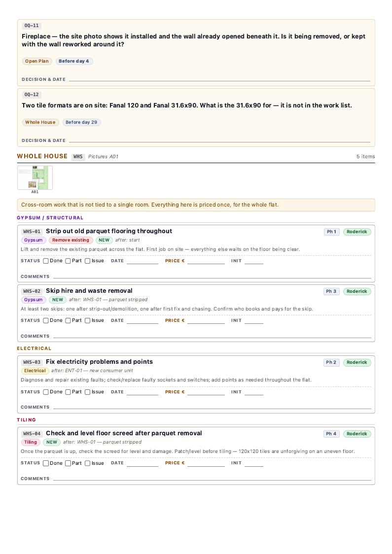Select the Remove existing tag on WHS-01
392x554 pixels.
pyautogui.click(x=71, y=240)
